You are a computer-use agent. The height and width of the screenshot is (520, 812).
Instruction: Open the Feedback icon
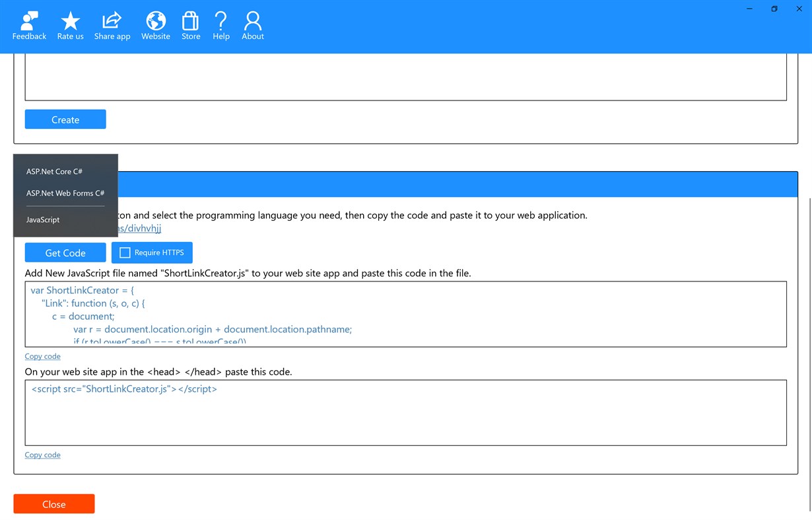29,26
